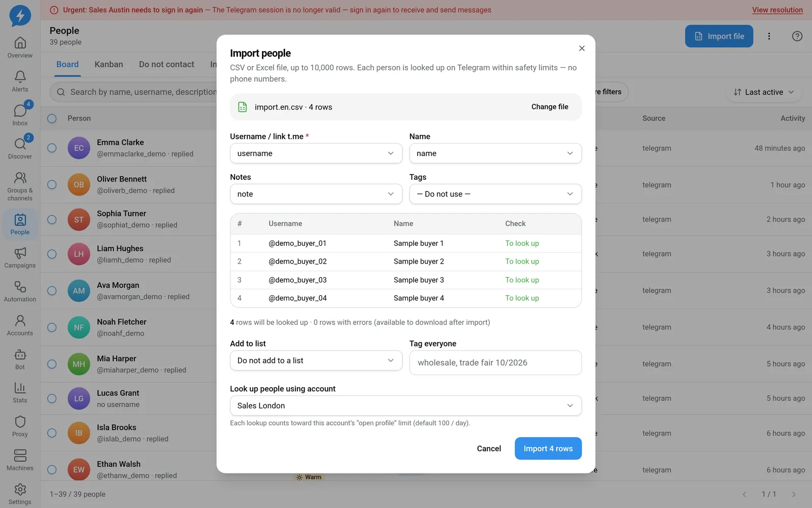
Task: Click the Warm status badge
Action: pos(309,477)
